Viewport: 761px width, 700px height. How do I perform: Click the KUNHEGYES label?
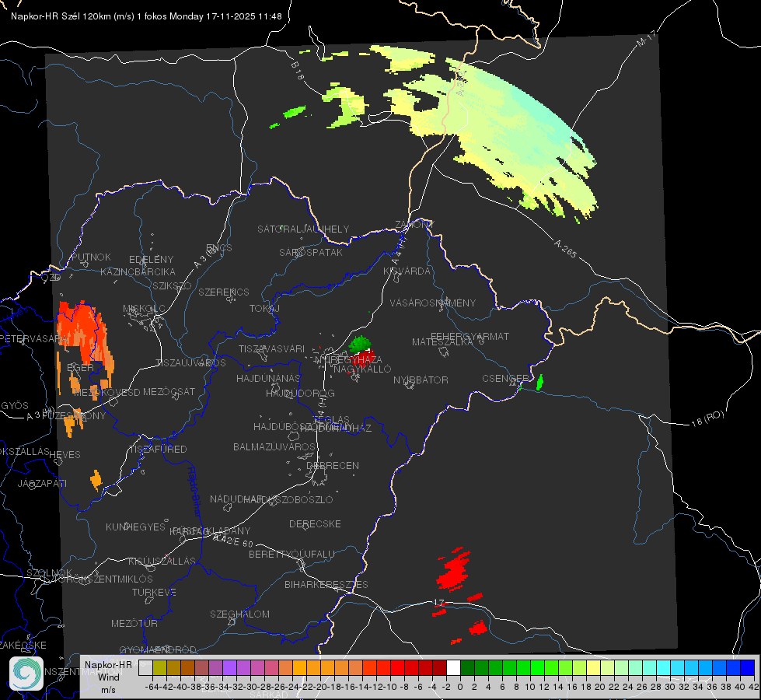click(135, 527)
